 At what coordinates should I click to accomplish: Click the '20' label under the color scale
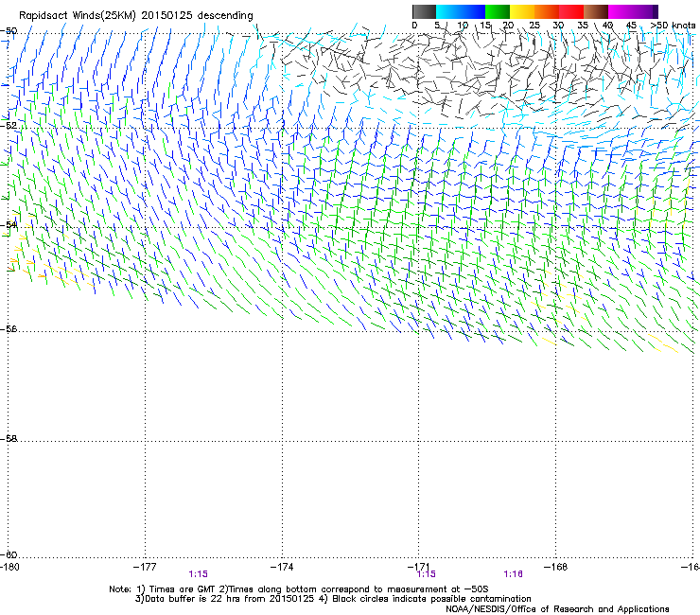(509, 26)
